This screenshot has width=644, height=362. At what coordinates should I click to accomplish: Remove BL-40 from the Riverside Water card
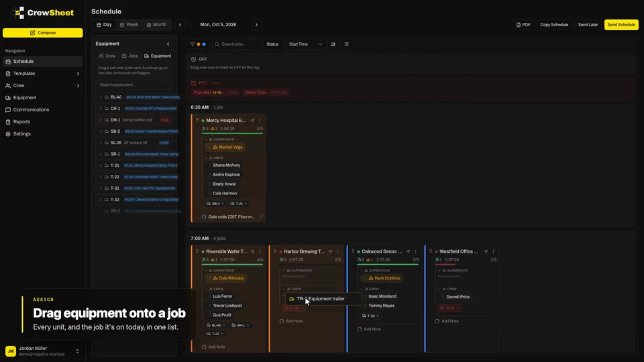pos(224,326)
